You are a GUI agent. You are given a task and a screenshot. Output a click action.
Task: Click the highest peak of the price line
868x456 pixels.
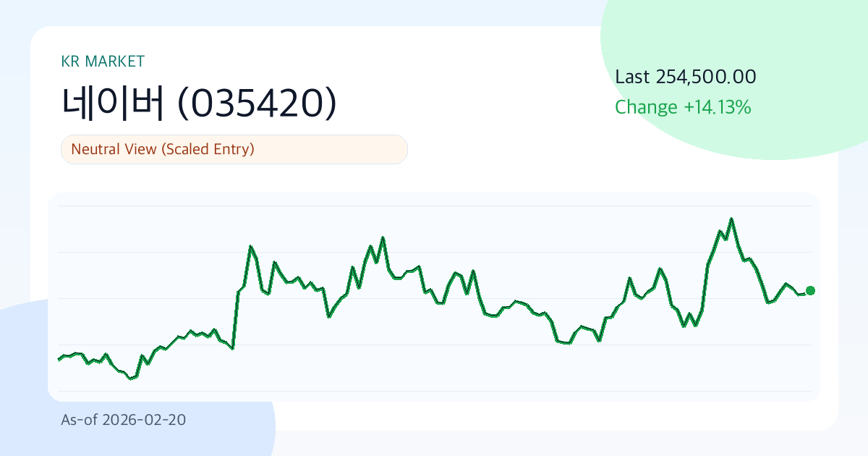click(x=731, y=219)
